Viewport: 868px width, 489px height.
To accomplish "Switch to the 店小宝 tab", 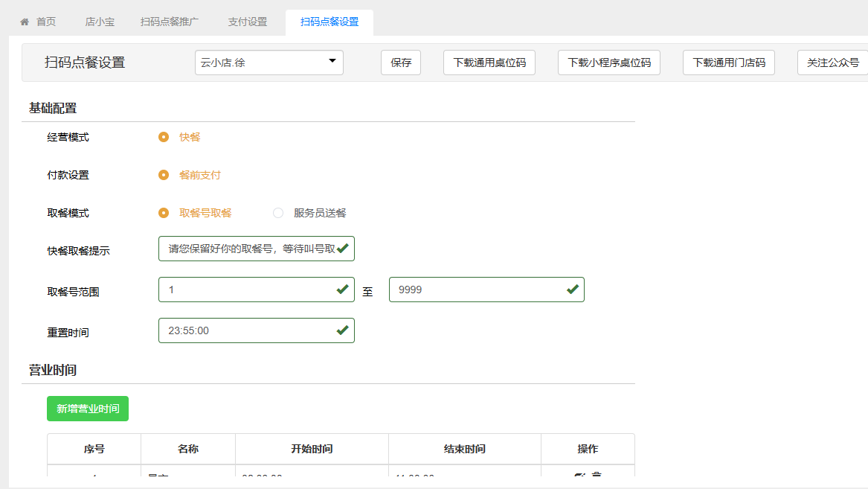I will [100, 22].
